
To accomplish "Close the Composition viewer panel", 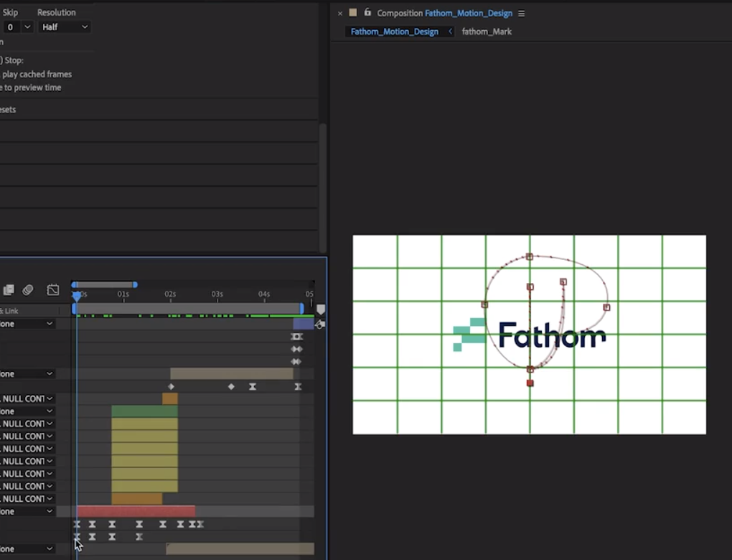I will [340, 14].
